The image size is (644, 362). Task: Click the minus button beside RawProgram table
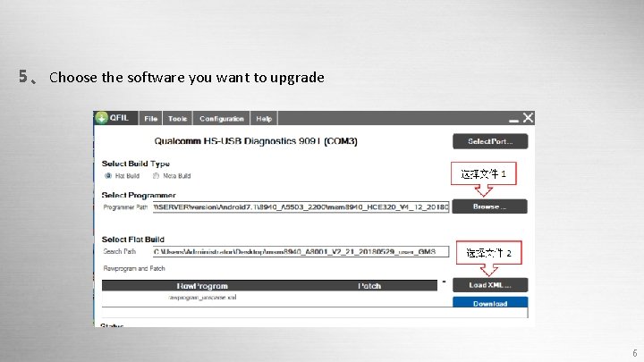click(x=444, y=282)
